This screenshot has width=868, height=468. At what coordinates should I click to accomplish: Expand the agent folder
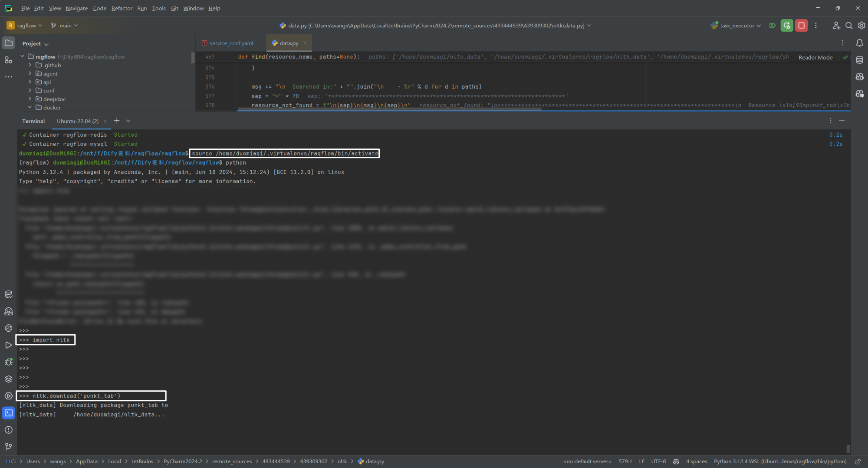click(30, 73)
